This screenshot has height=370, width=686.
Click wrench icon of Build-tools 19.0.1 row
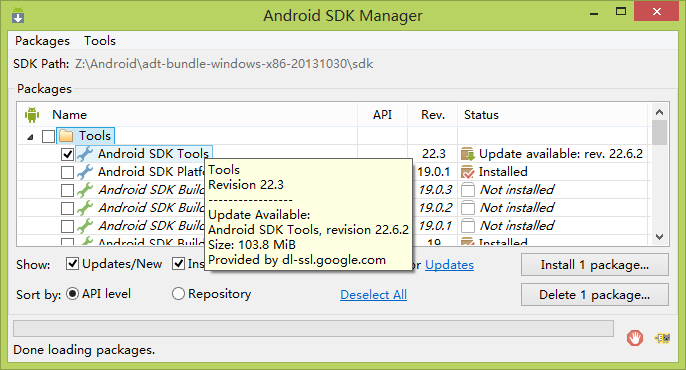(85, 226)
